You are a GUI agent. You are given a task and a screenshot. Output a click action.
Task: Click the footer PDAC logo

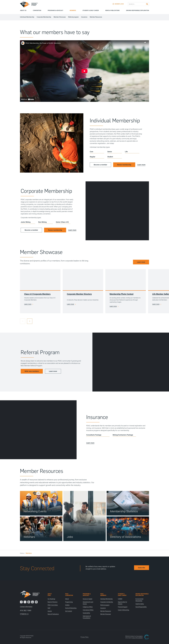coord(30,594)
